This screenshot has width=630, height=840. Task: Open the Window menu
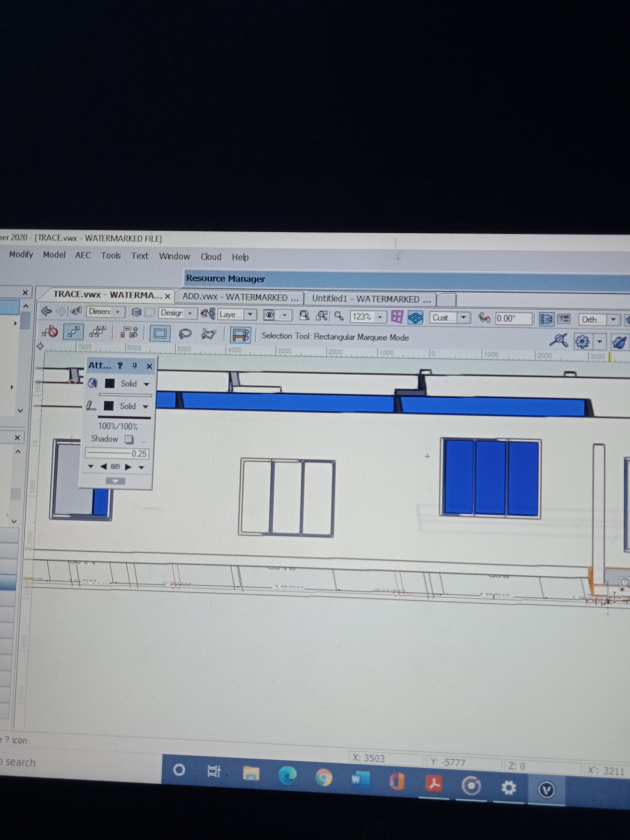[174, 256]
